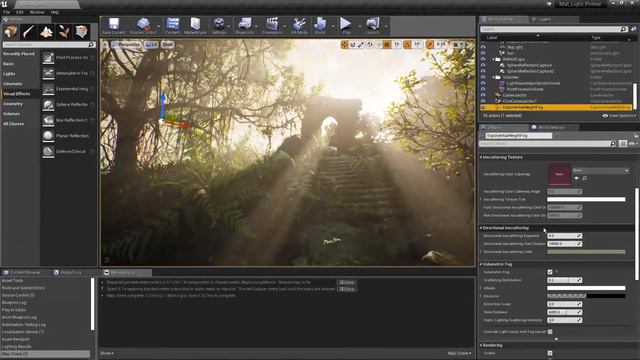This screenshot has width=640, height=360.
Task: Open Marketplace from the toolbar
Action: pyautogui.click(x=195, y=26)
